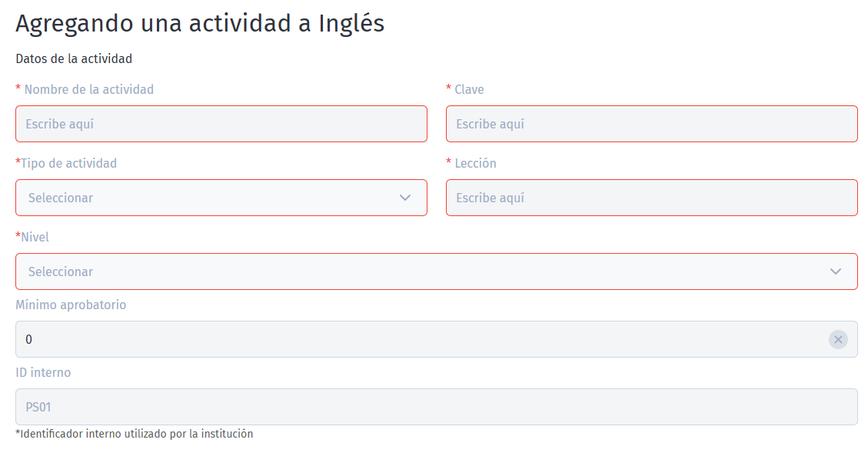
Task: Click the heading Agregando una actividad a Inglés
Action: (x=200, y=23)
